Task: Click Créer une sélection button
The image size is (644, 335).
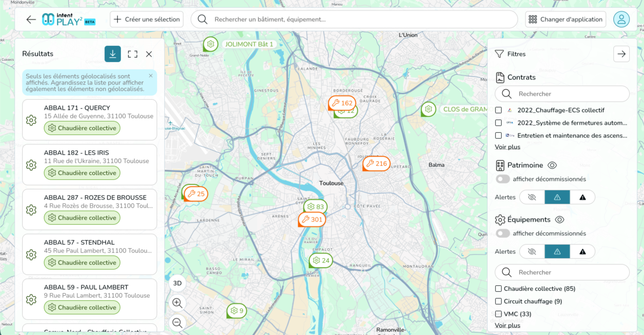Action: (x=147, y=19)
